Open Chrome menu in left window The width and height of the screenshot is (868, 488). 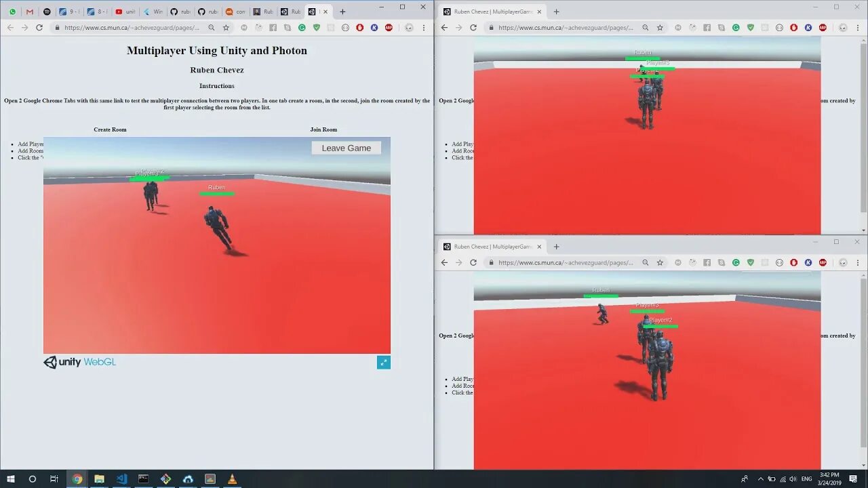click(x=424, y=28)
